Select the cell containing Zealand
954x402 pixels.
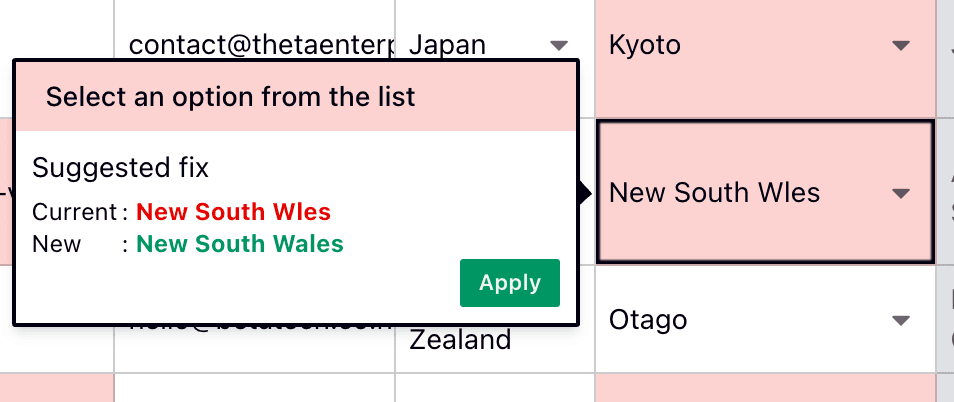[x=460, y=341]
